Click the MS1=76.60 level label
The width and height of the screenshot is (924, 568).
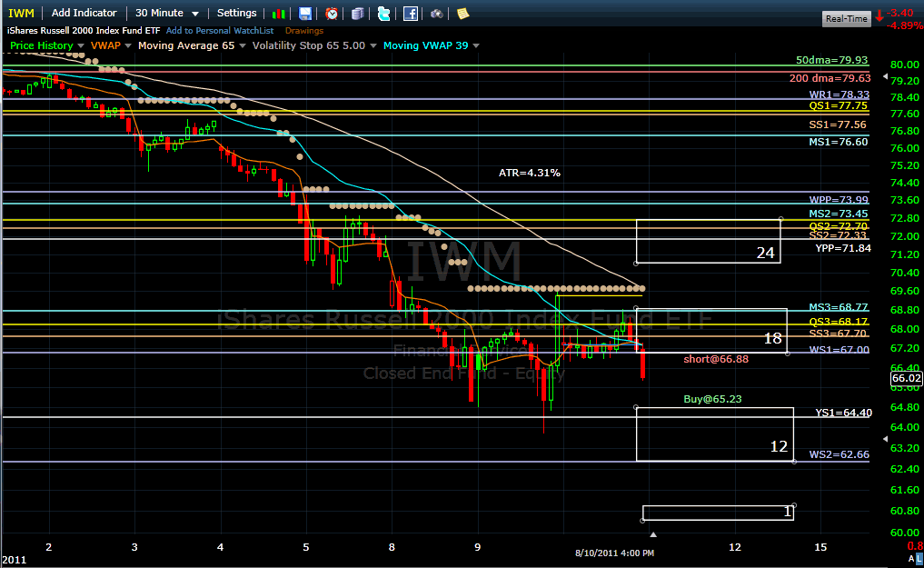click(x=838, y=142)
